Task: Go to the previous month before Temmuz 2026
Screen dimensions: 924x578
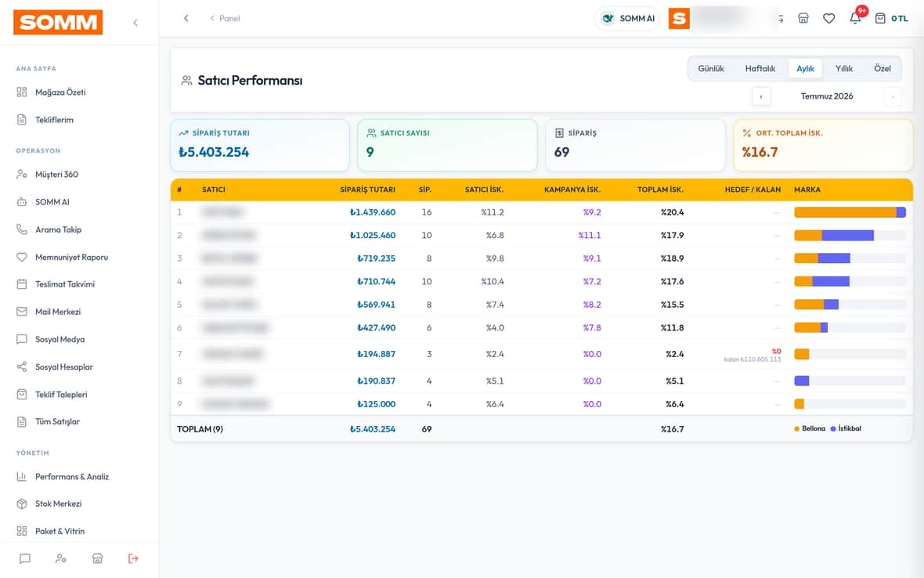Action: (761, 96)
